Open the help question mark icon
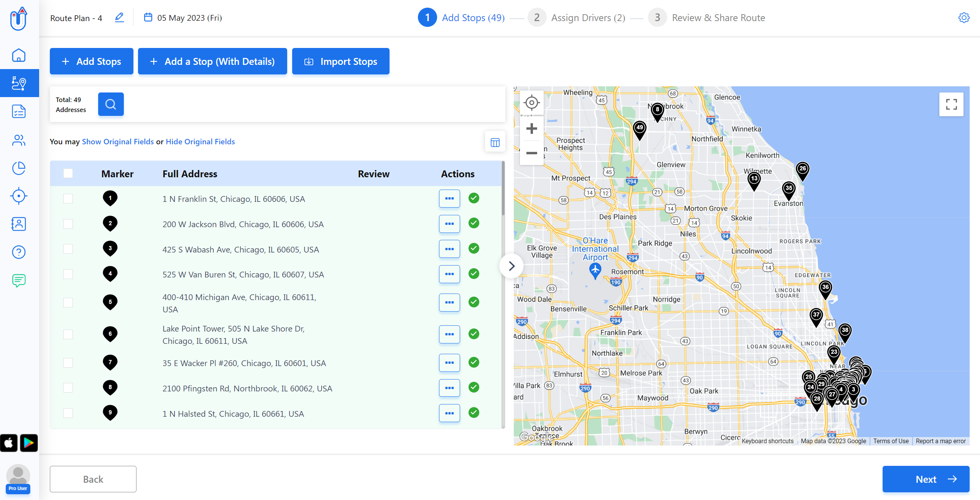This screenshot has width=980, height=500. 18,252
